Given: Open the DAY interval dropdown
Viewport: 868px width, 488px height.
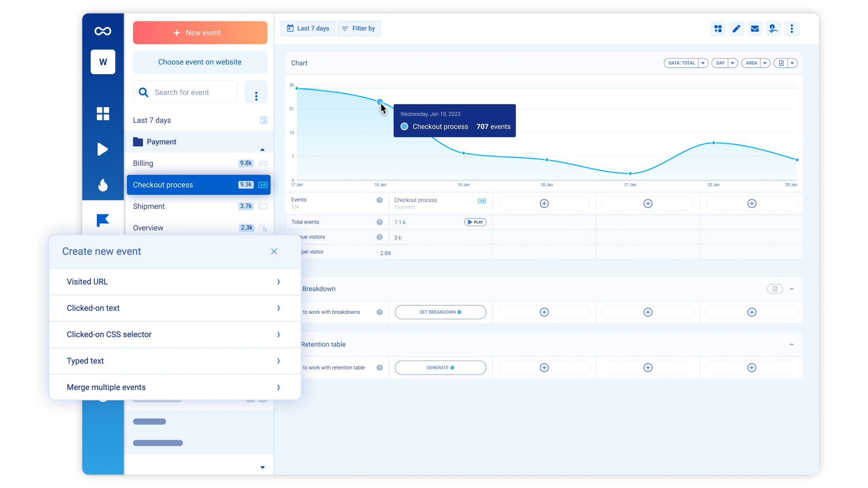Looking at the screenshot, I should (733, 63).
